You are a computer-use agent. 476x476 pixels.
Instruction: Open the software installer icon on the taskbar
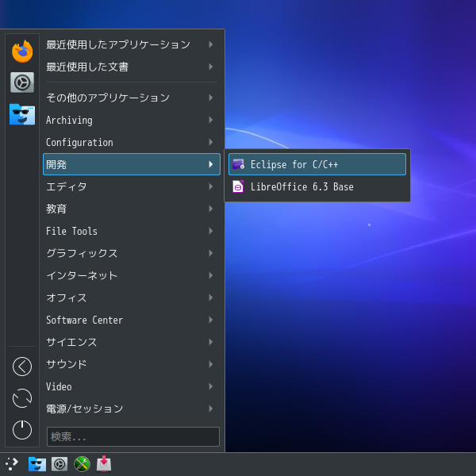click(104, 464)
